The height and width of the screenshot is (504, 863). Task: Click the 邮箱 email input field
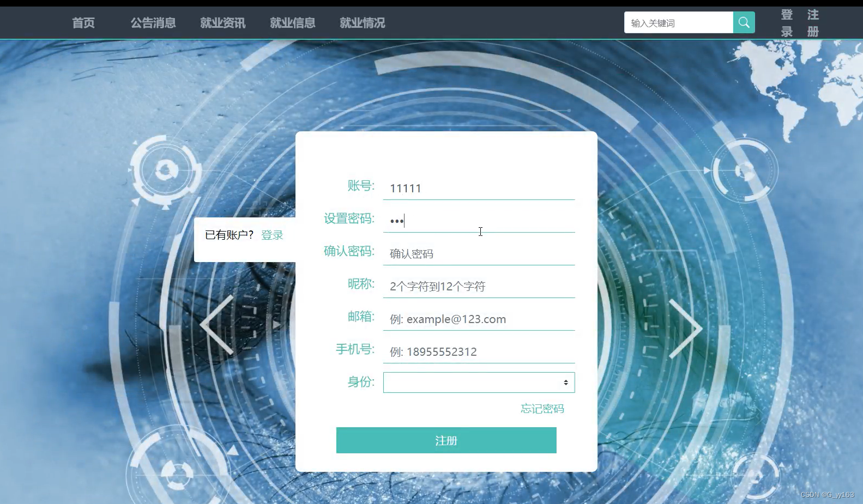[479, 319]
